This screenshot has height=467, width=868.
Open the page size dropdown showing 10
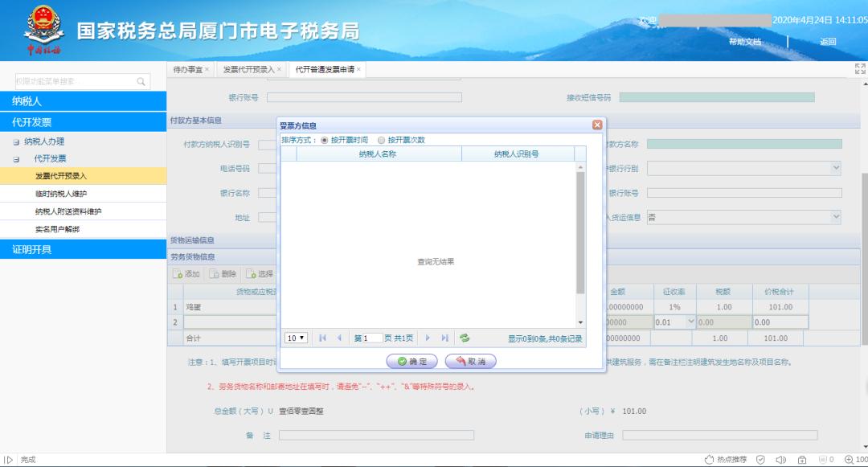(x=295, y=338)
